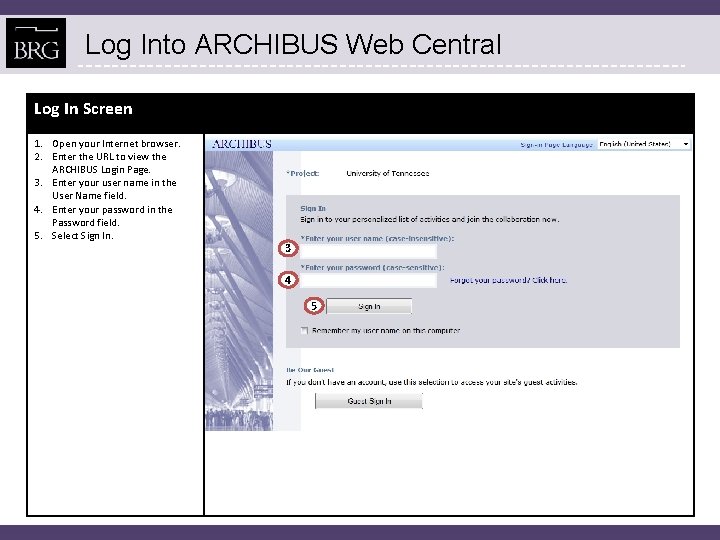Click the 'Sign In' section heading text

click(x=313, y=208)
